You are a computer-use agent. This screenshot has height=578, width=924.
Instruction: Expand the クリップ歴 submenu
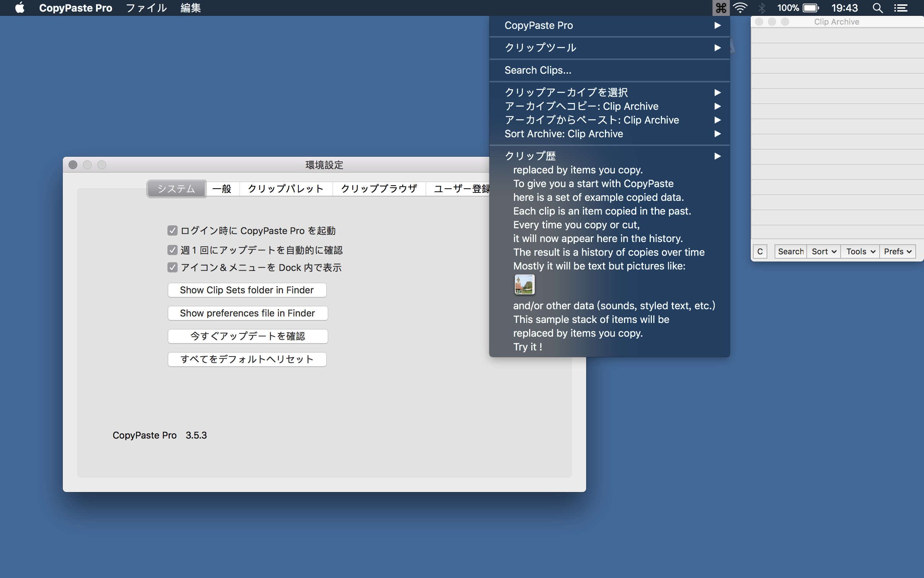[609, 156]
